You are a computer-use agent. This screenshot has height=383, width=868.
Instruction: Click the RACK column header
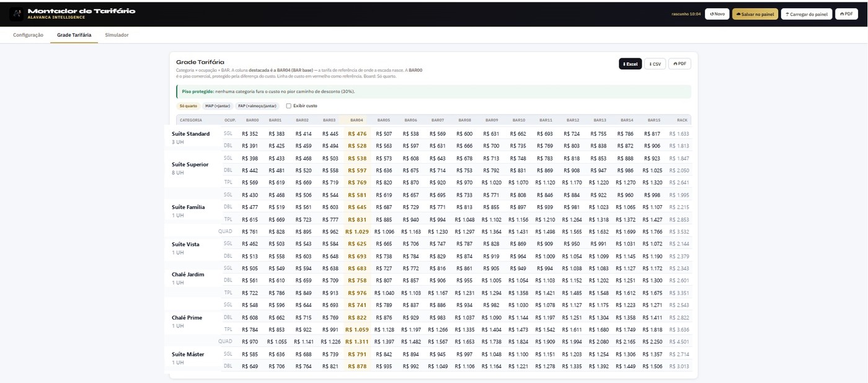[x=682, y=120]
